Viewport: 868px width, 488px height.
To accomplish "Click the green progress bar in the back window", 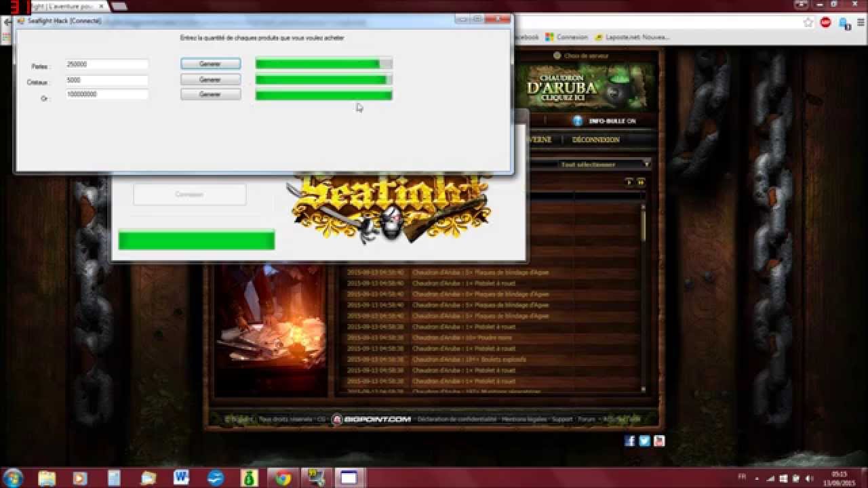I will coord(197,240).
